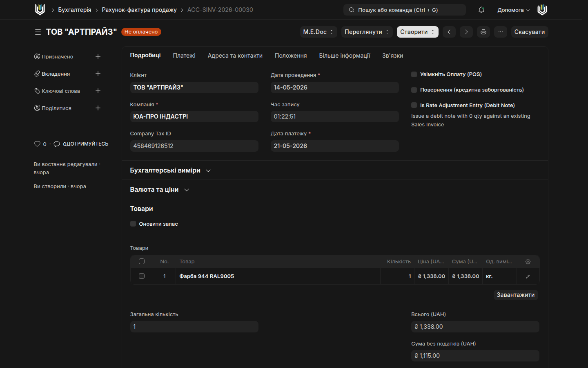Share the document with the Поділитися plus
Image resolution: width=588 pixels, height=368 pixels.
click(98, 108)
